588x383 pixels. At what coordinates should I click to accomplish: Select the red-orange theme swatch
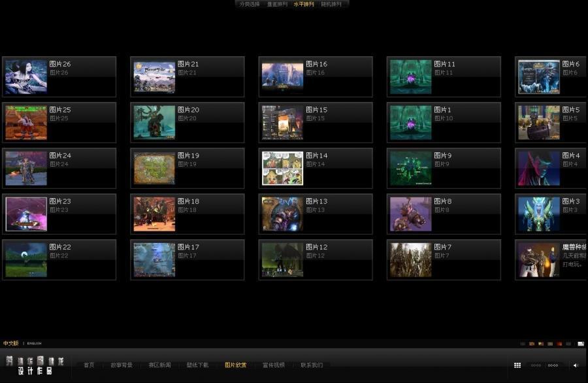point(559,344)
